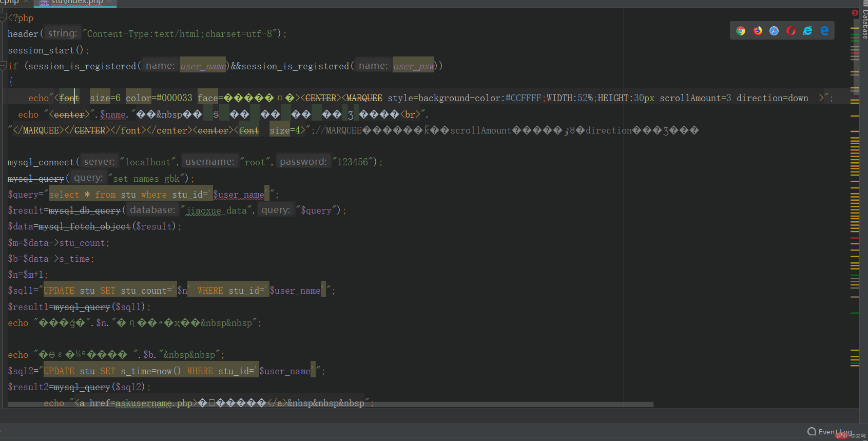Click the direction=down attribute
The image size is (868, 441).
tap(773, 98)
